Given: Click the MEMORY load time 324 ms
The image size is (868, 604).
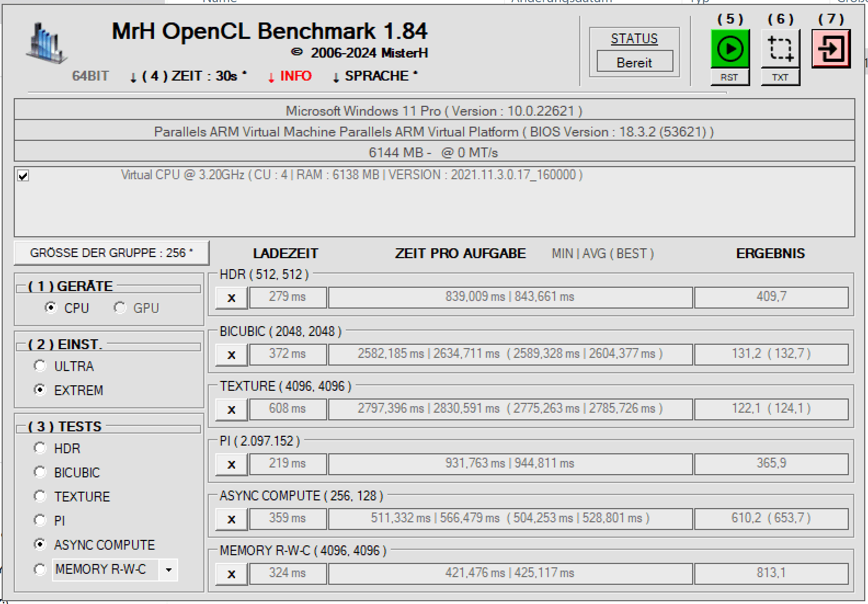Looking at the screenshot, I should pyautogui.click(x=288, y=573).
